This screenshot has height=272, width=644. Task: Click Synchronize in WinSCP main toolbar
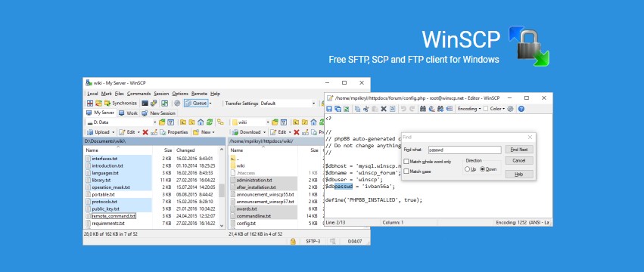(x=121, y=103)
